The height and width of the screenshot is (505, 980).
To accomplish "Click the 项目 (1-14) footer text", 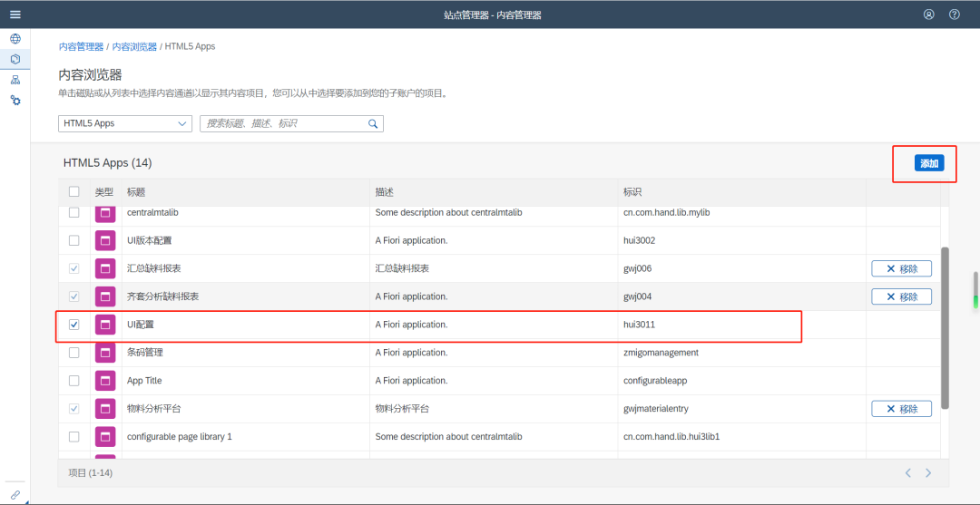I will pos(90,473).
